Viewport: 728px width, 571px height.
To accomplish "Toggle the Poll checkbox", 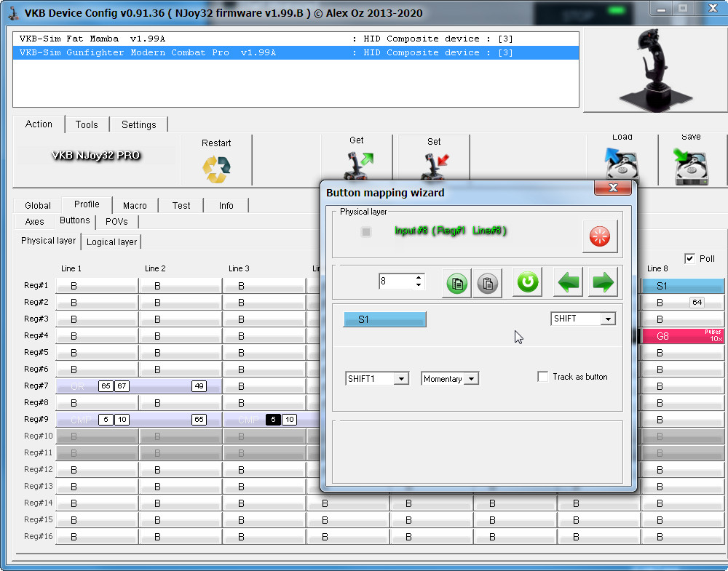I will pyautogui.click(x=689, y=259).
